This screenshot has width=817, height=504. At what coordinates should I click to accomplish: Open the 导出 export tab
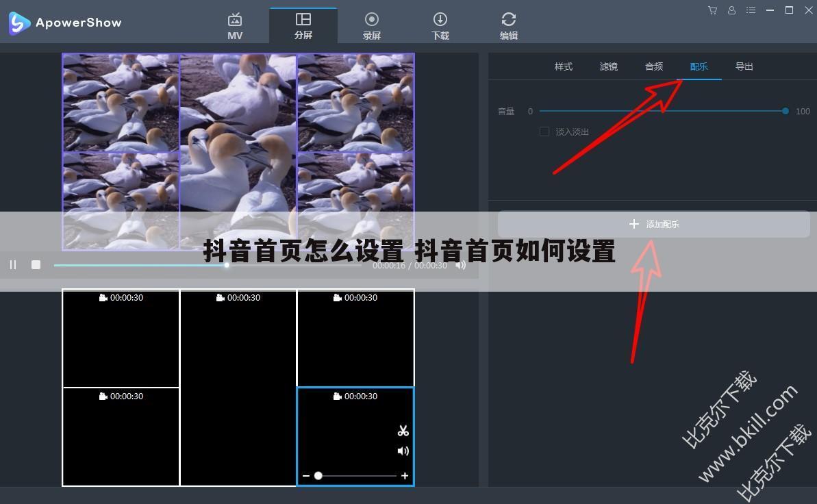click(x=744, y=66)
